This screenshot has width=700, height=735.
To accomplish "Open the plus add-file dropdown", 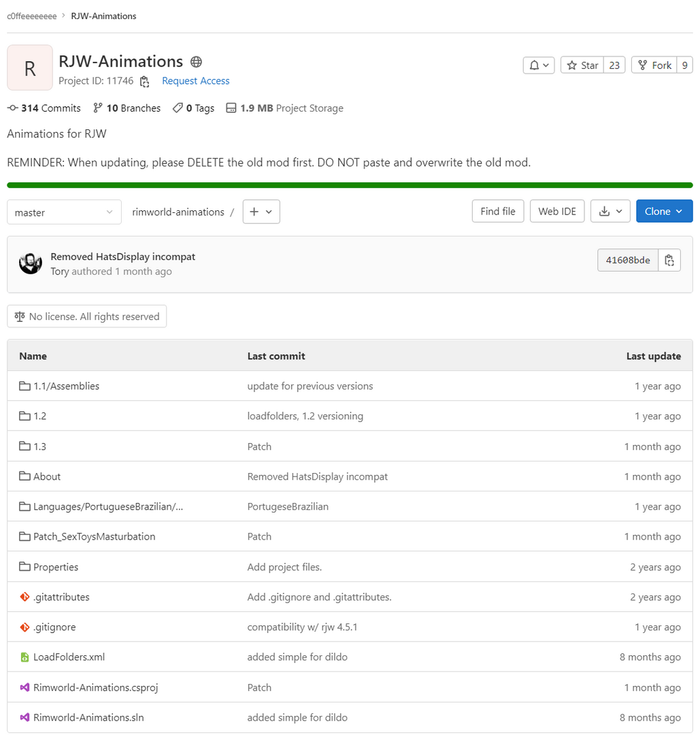I will [261, 212].
